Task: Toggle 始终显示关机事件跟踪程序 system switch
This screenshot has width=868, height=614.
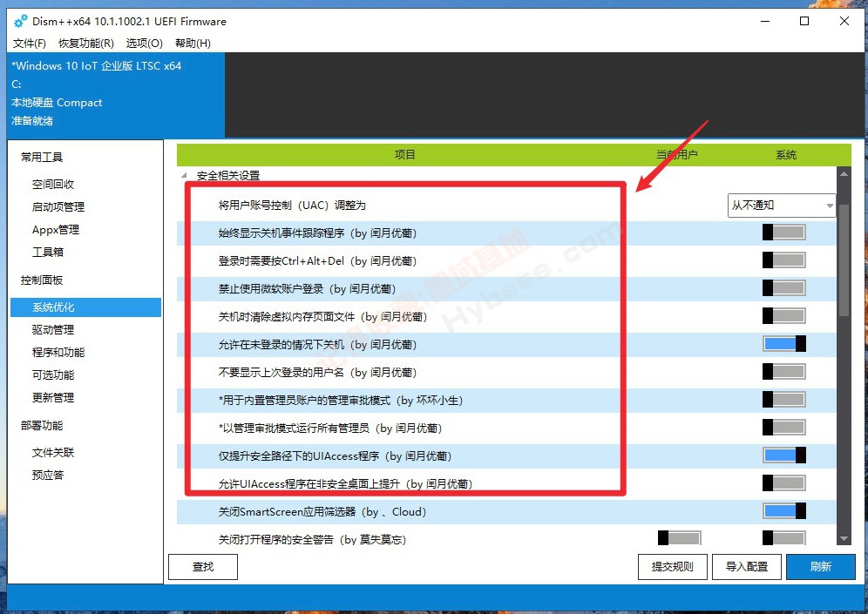Action: tap(783, 233)
